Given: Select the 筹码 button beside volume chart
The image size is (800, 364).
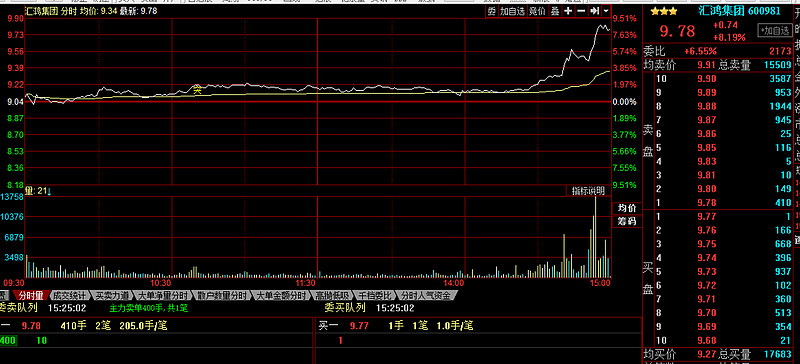Looking at the screenshot, I should [x=627, y=222].
